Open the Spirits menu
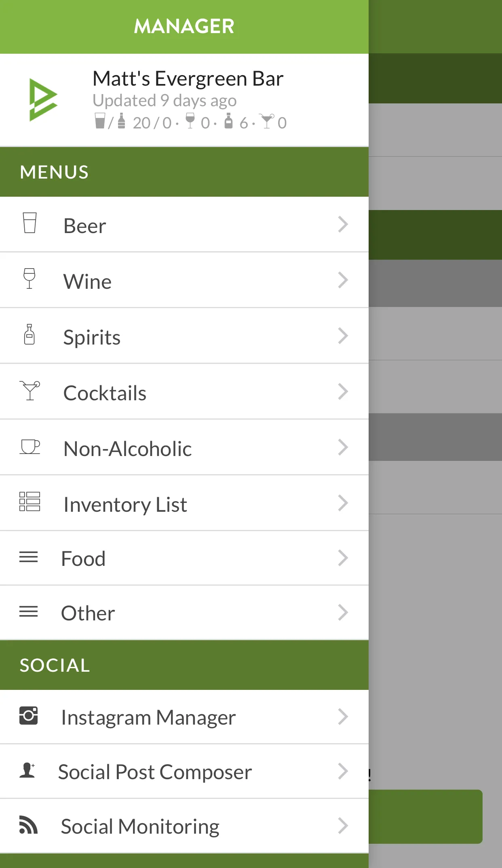502x868 pixels. pos(92,337)
